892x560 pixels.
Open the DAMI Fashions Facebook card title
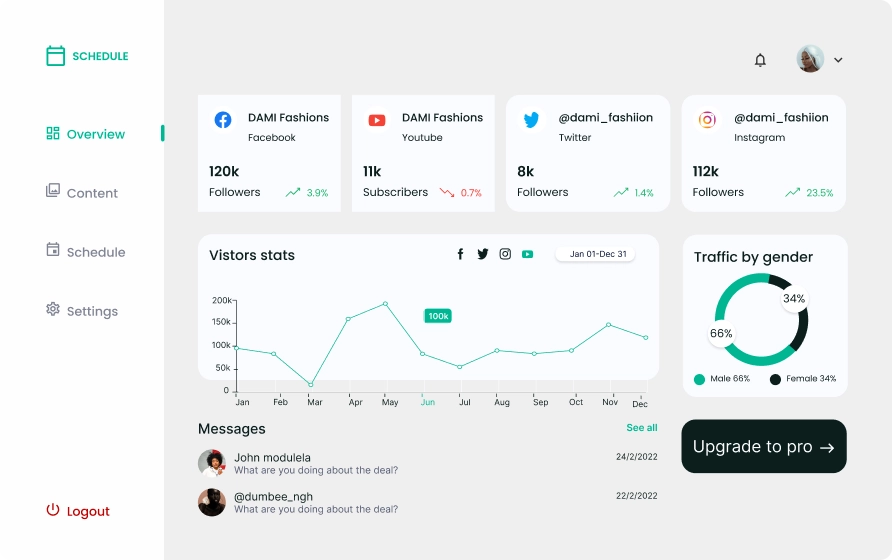coord(288,117)
